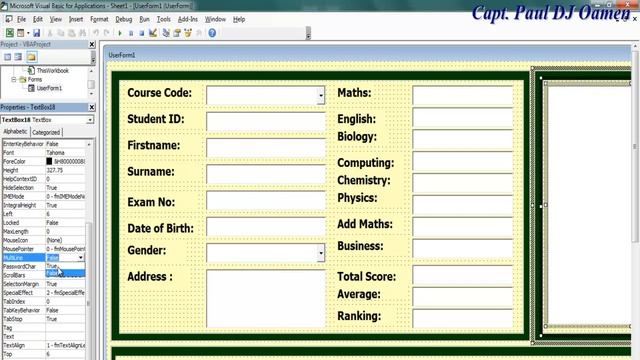This screenshot has height=360, width=640.
Task: Open the Help menu
Action: pos(239,19)
